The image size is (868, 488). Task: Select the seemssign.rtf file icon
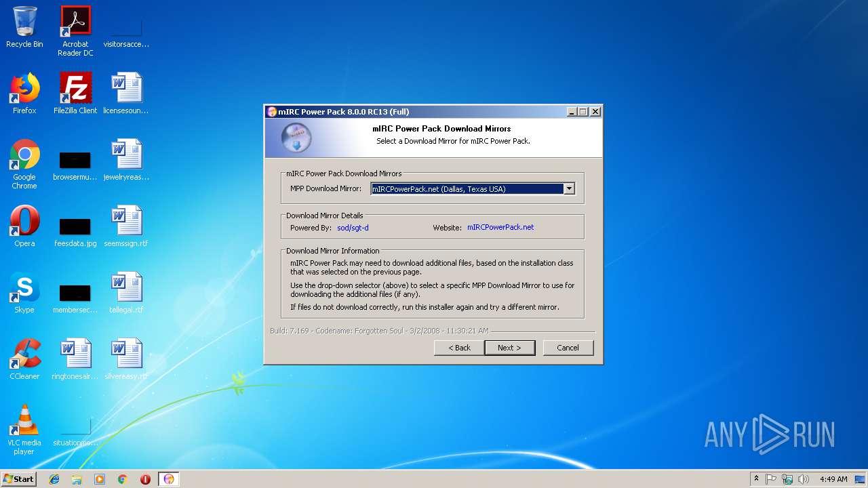coord(126,226)
